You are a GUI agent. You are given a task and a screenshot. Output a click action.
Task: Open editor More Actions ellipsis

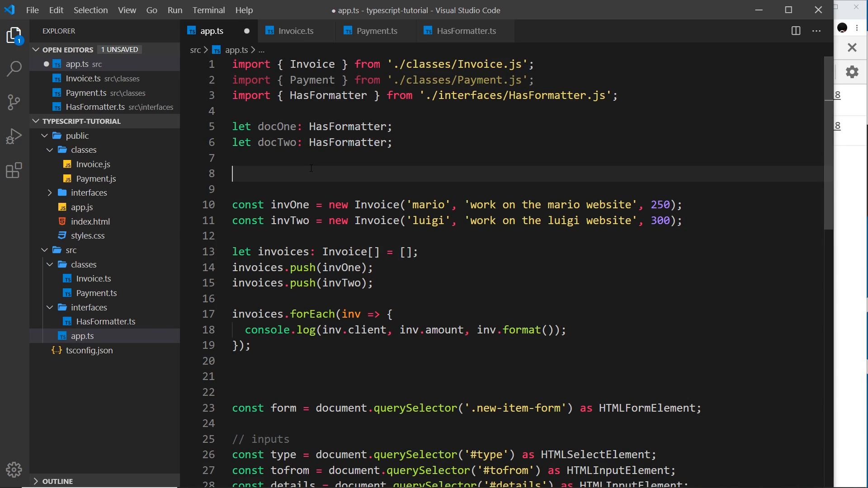816,31
